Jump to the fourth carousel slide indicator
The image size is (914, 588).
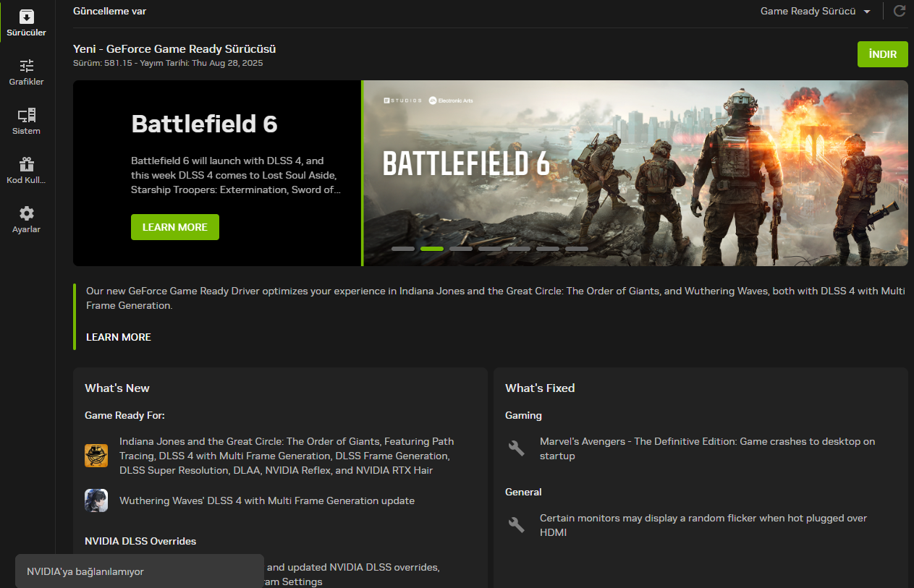[490, 249]
